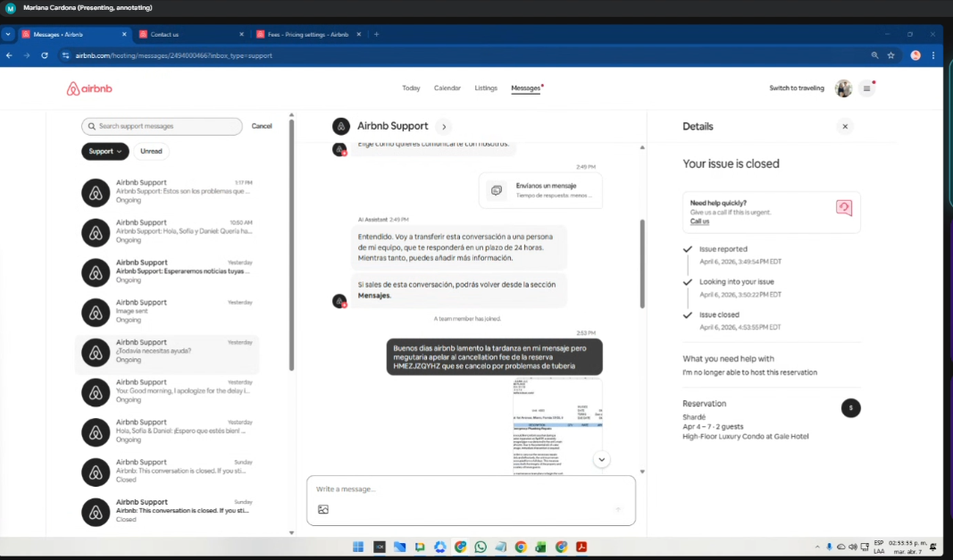
Task: Close the Details panel
Action: click(x=845, y=127)
